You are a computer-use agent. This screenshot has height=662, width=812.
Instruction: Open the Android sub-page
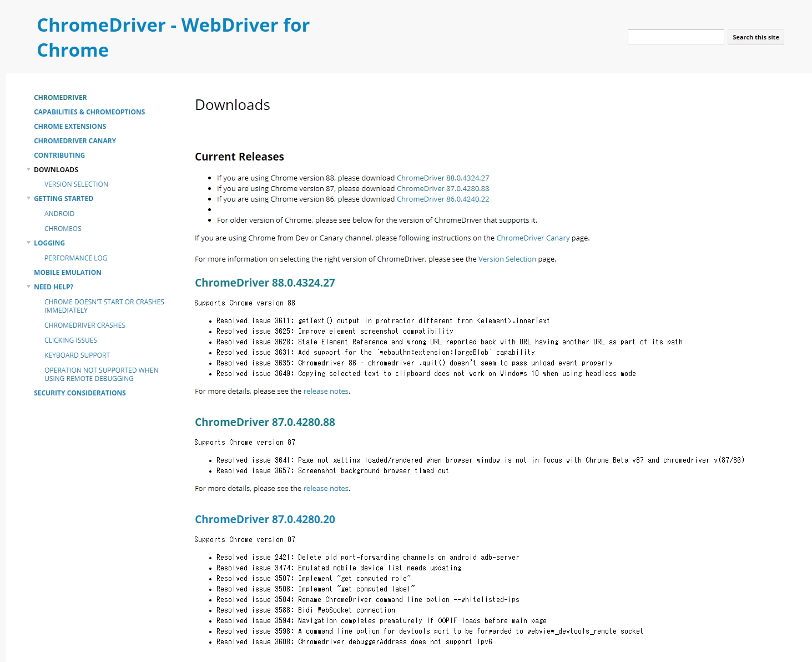point(59,213)
